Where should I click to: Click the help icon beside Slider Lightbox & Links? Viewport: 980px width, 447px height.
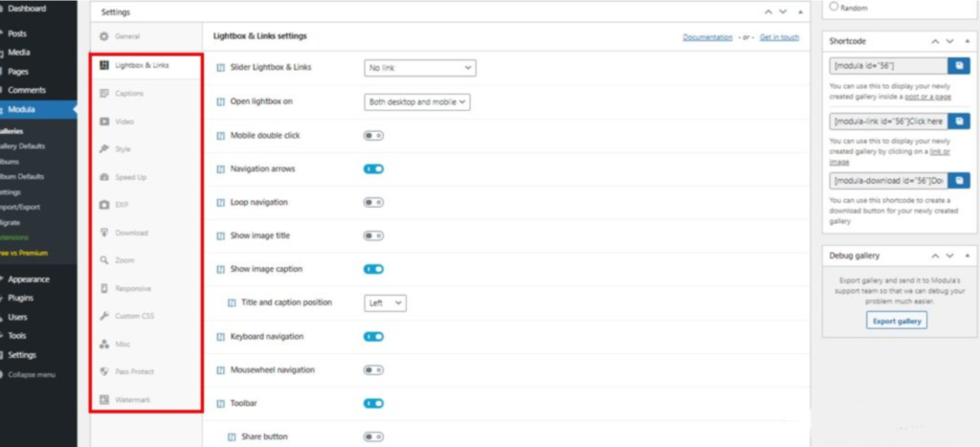221,68
